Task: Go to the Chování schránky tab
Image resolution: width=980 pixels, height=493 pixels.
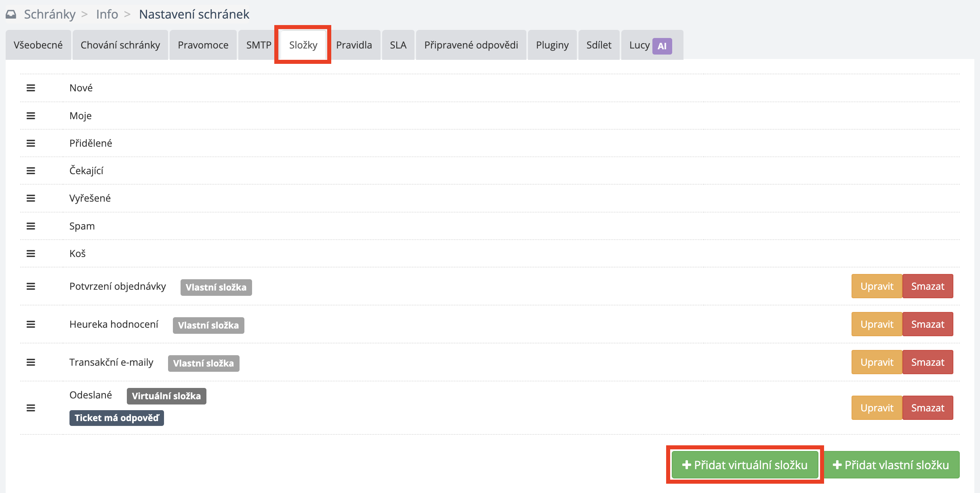Action: pos(120,45)
